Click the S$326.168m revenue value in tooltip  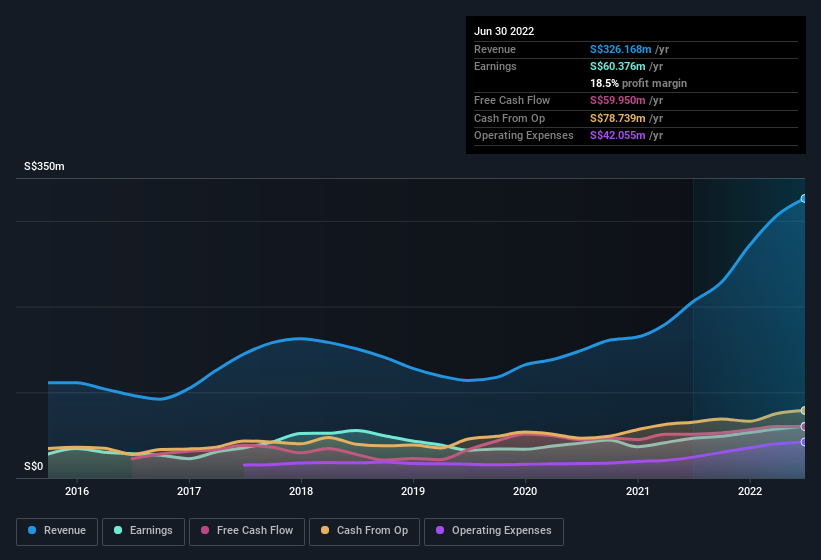(x=620, y=49)
